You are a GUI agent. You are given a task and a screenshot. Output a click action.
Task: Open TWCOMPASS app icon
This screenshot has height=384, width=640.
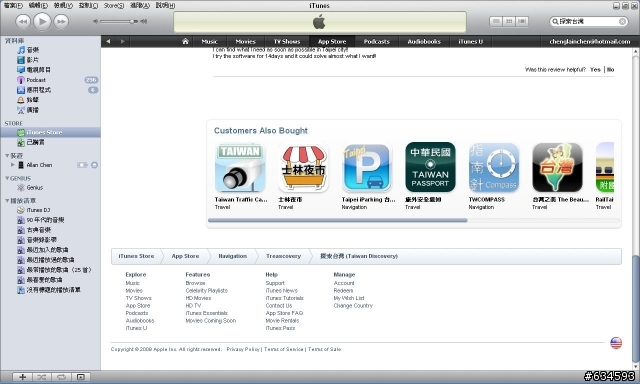[494, 167]
